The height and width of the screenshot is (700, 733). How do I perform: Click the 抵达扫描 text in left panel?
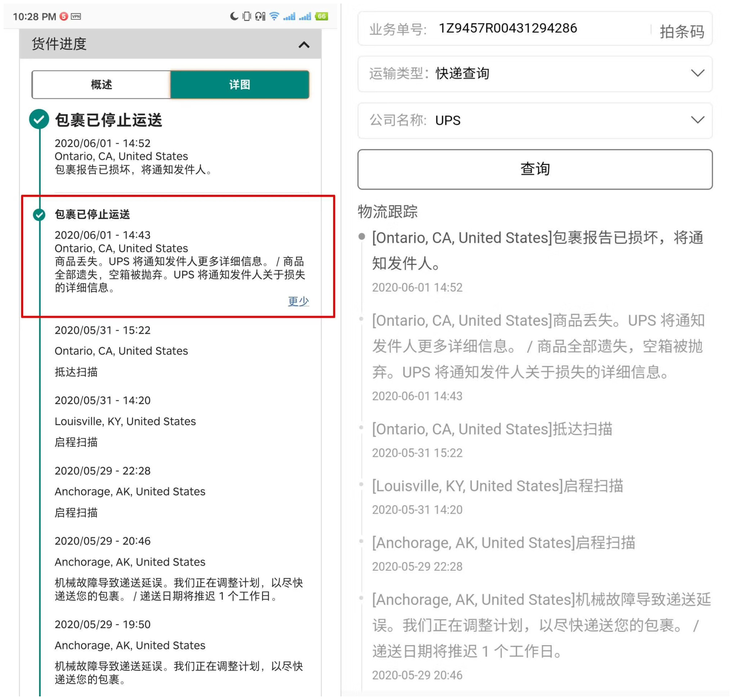coord(76,372)
